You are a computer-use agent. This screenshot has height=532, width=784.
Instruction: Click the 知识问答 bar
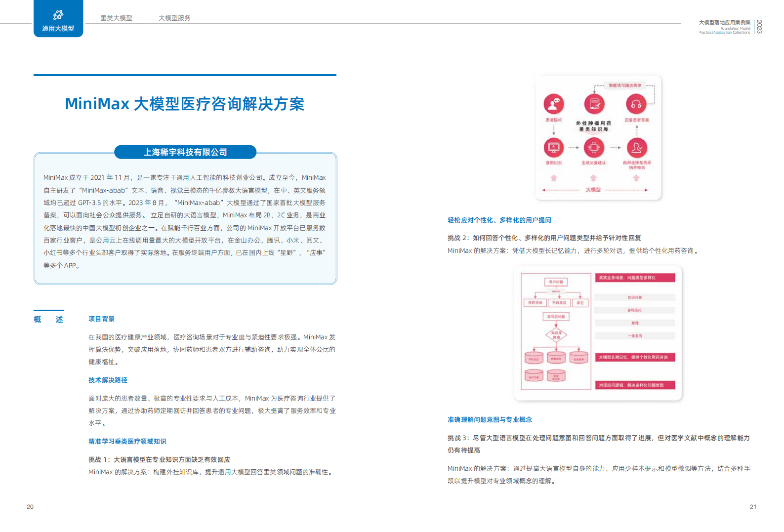pyautogui.click(x=635, y=297)
